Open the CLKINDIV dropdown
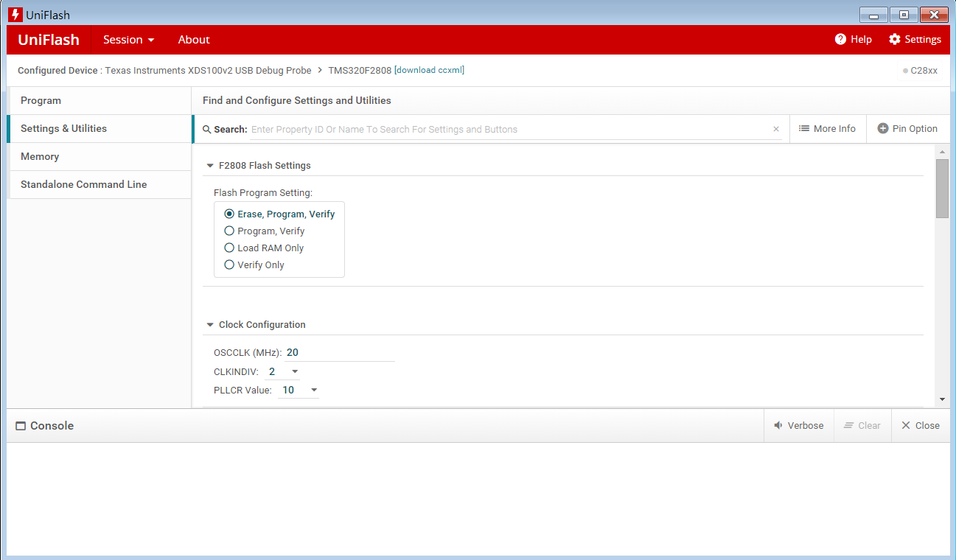 click(x=282, y=371)
